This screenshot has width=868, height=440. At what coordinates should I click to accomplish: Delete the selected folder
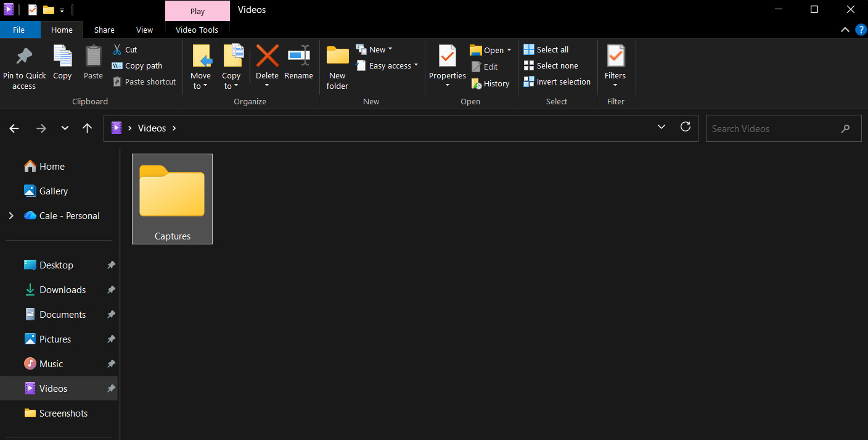(x=267, y=62)
